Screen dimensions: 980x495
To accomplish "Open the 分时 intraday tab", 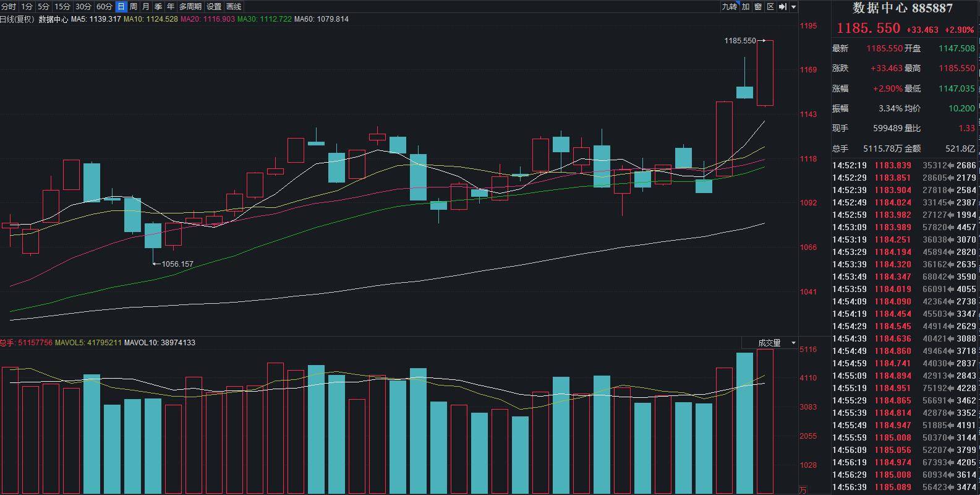I will 9,6.
